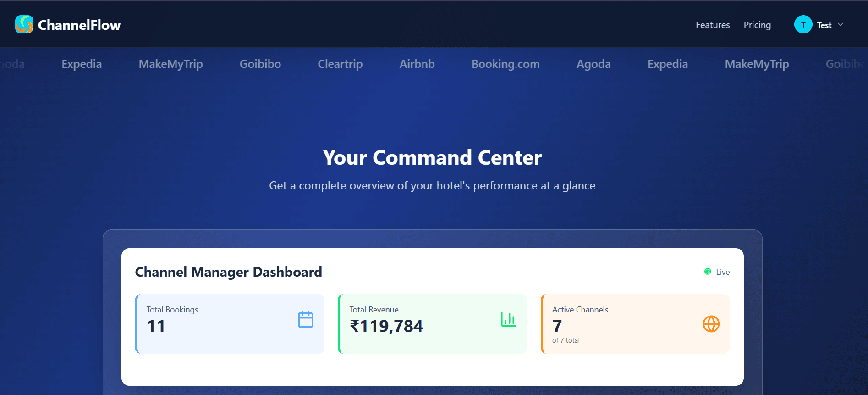Viewport: 868px width, 395px height.
Task: Select Airbnb in the channel strip
Action: click(x=417, y=64)
